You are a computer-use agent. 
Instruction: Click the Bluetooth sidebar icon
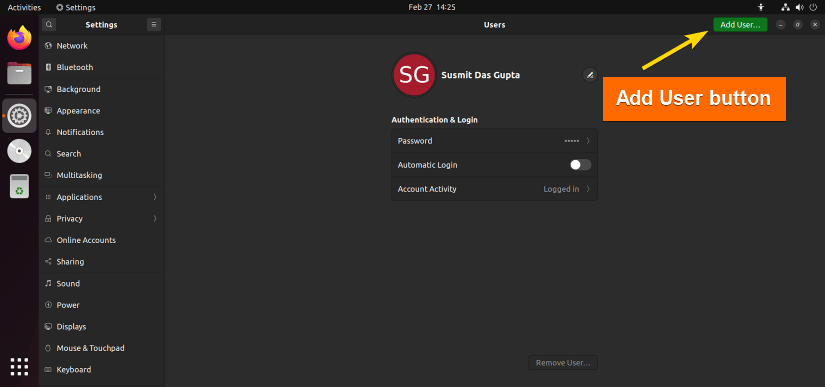(48, 67)
